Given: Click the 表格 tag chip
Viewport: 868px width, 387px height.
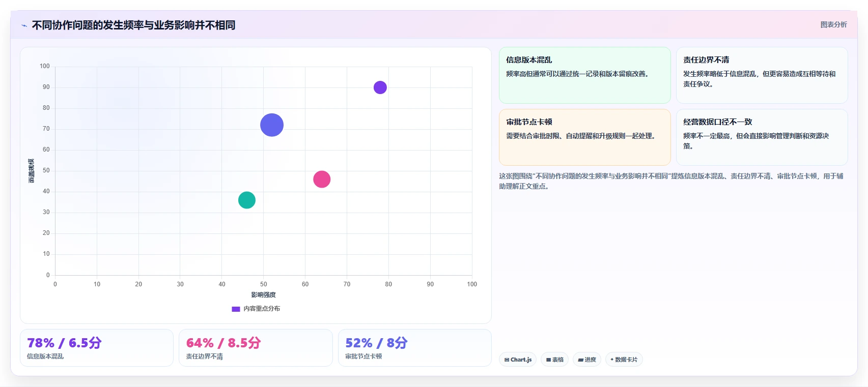Looking at the screenshot, I should click(x=555, y=360).
